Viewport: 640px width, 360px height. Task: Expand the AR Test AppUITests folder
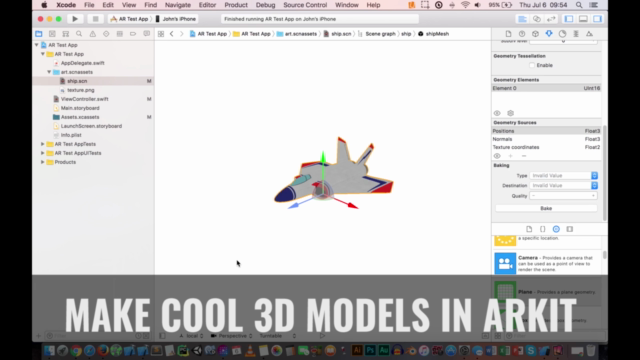42,153
